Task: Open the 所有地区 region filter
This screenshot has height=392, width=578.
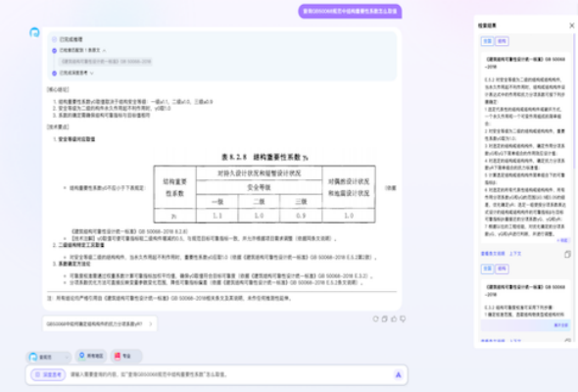Action: pyautogui.click(x=91, y=356)
